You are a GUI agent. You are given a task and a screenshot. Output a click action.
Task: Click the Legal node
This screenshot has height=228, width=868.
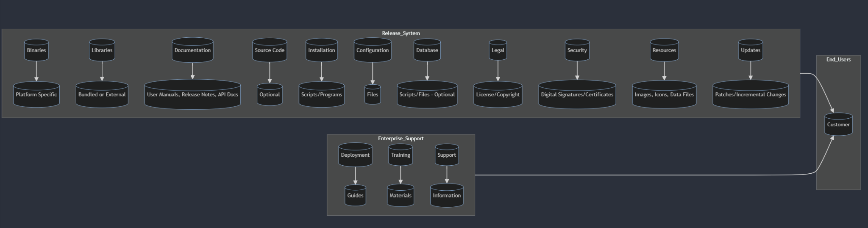click(498, 50)
